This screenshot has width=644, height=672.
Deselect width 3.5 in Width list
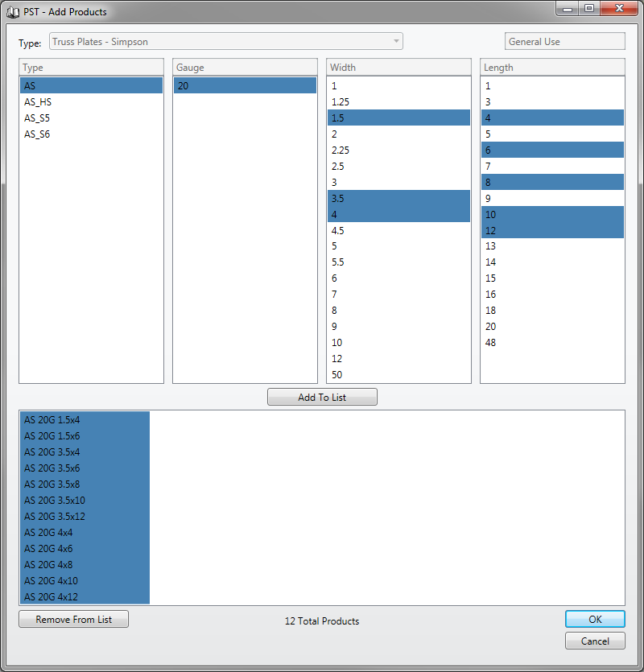coord(398,198)
